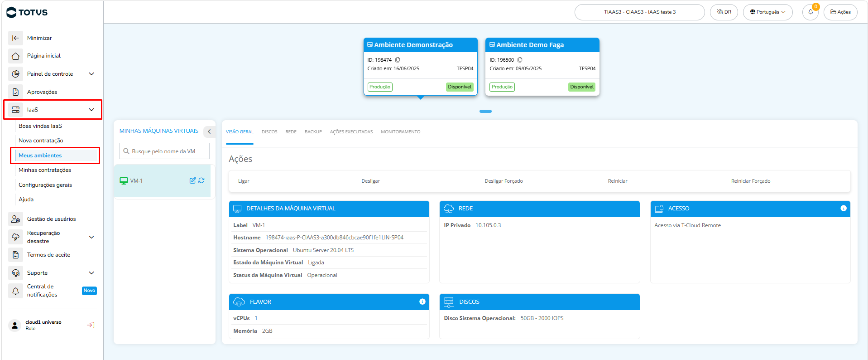Open the Ações dropdown in the top bar

pos(840,12)
